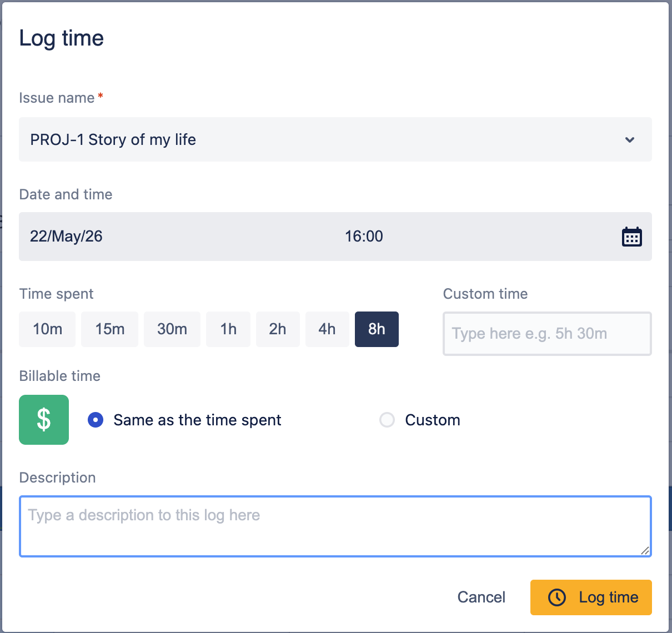This screenshot has width=672, height=633.
Task: Open the PROJ-1 Story of my life selector
Action: click(x=335, y=139)
